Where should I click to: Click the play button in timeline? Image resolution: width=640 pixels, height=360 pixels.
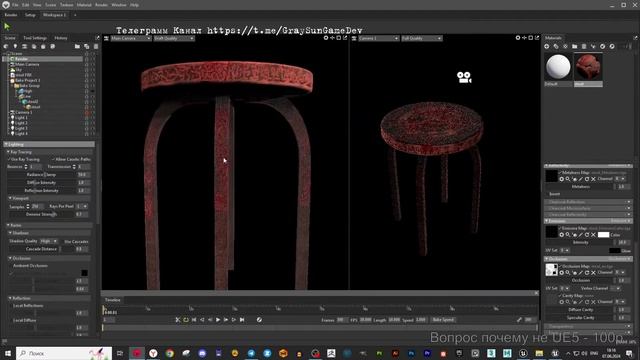coord(218,320)
